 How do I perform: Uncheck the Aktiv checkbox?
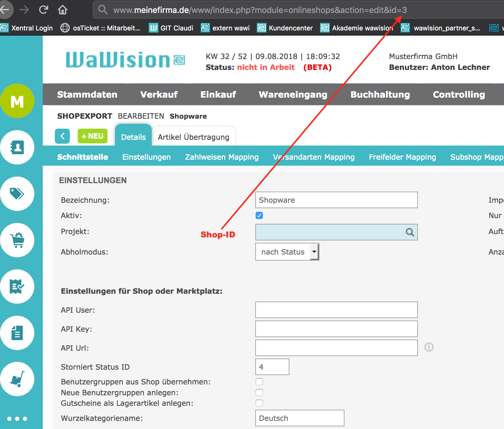259,215
